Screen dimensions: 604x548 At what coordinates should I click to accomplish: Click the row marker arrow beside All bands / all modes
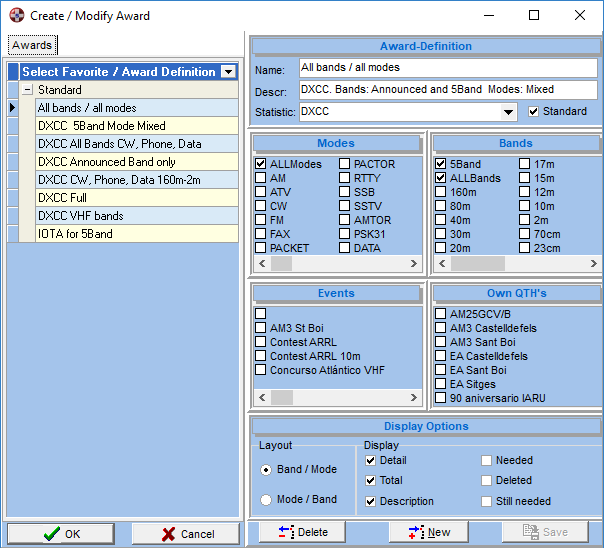tap(13, 108)
